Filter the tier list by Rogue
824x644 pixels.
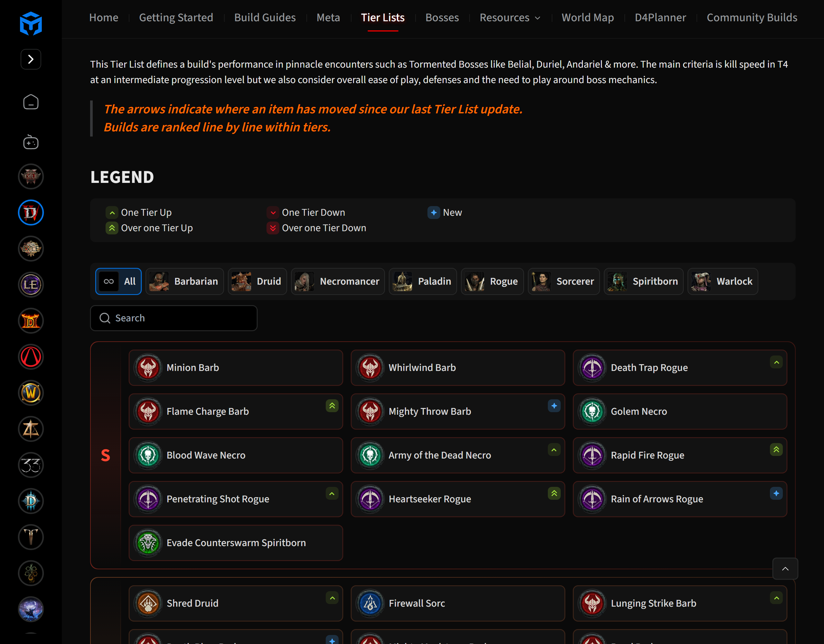[x=492, y=282]
